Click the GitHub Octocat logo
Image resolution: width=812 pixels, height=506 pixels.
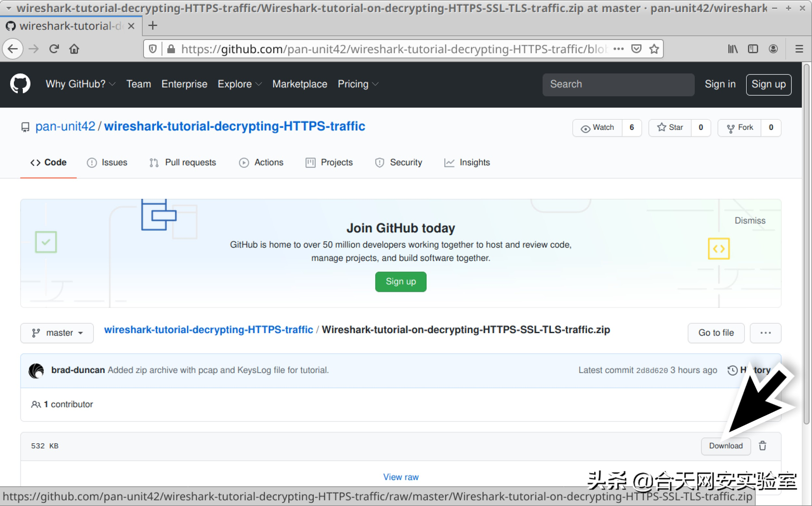[20, 84]
